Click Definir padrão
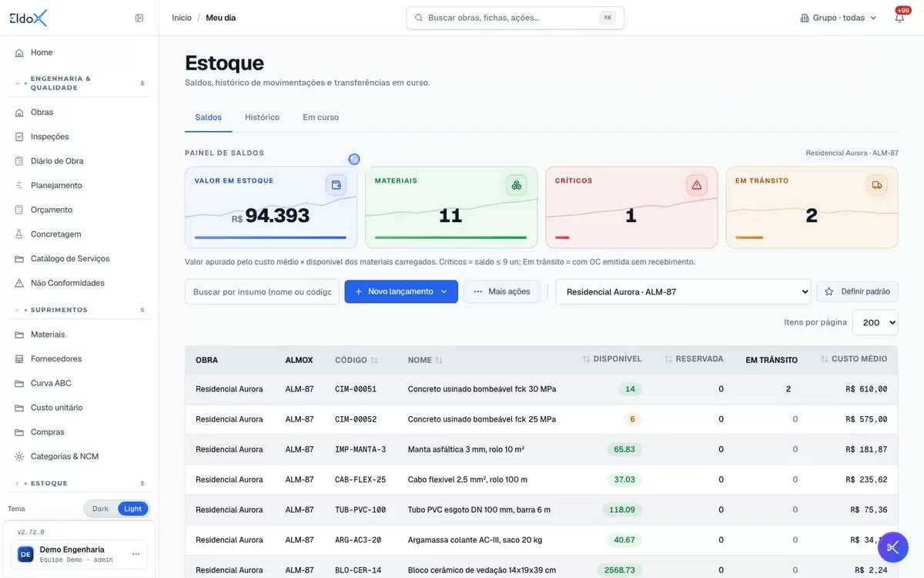This screenshot has width=924, height=578. point(857,292)
